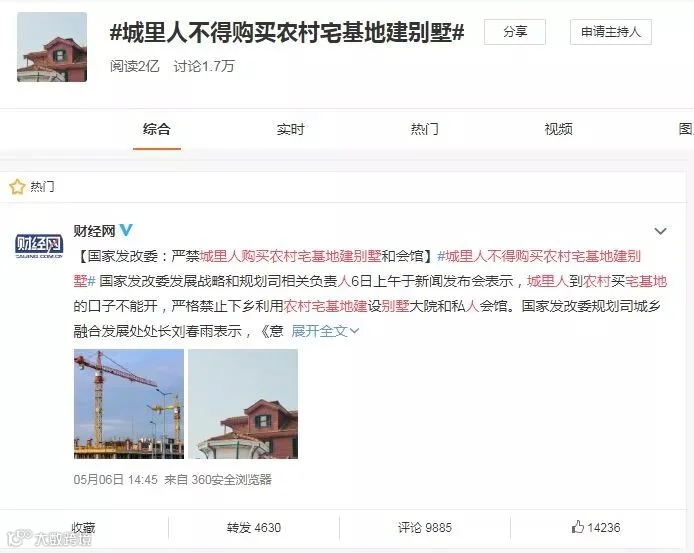The width and height of the screenshot is (694, 553).
Task: Click the 申请主持人 button
Action: (611, 32)
